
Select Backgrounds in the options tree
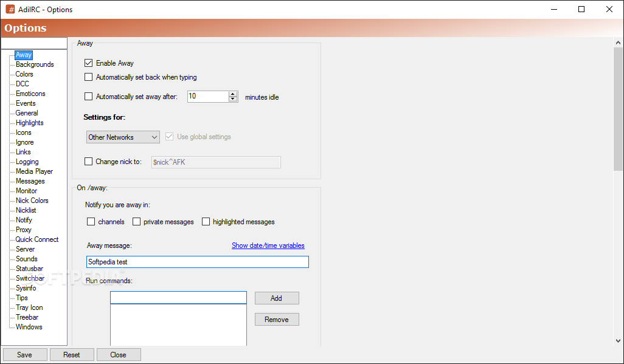35,64
